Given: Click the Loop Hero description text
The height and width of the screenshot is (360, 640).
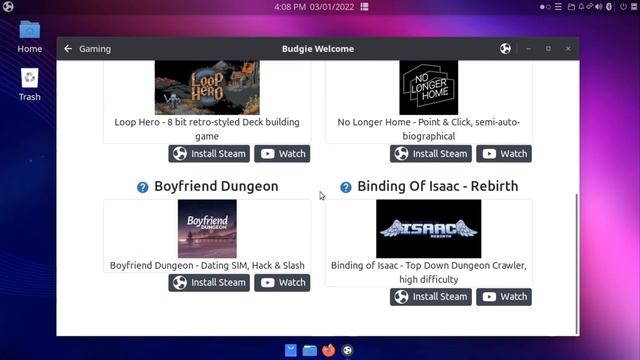Looking at the screenshot, I should click(207, 129).
